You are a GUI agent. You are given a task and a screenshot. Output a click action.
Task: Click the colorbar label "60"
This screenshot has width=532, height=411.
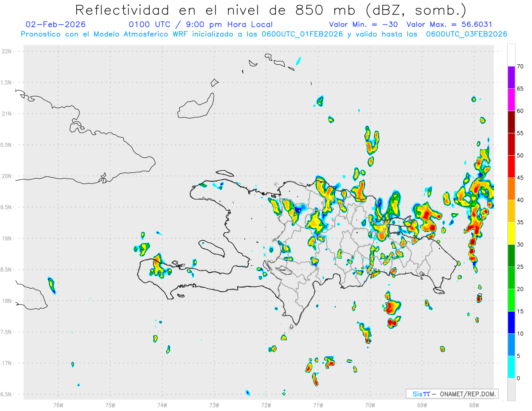520,111
